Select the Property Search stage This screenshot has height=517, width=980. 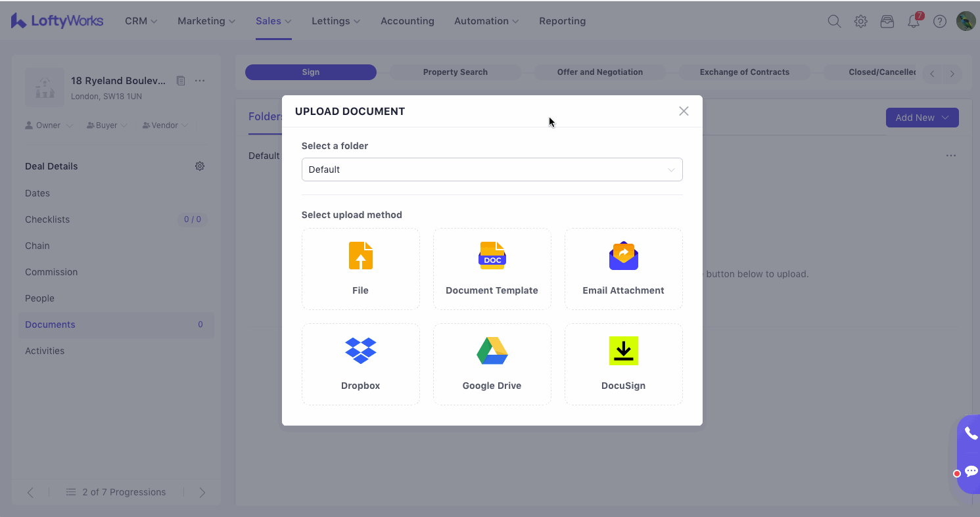click(455, 72)
